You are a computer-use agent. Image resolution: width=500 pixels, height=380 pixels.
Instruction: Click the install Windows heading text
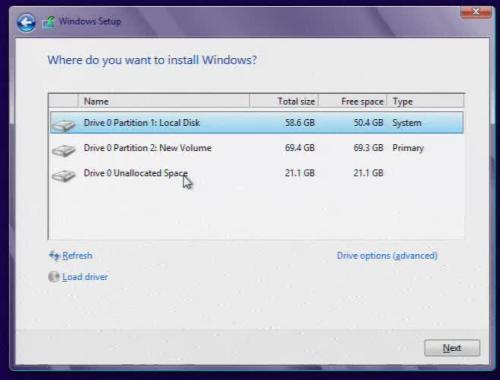point(152,60)
